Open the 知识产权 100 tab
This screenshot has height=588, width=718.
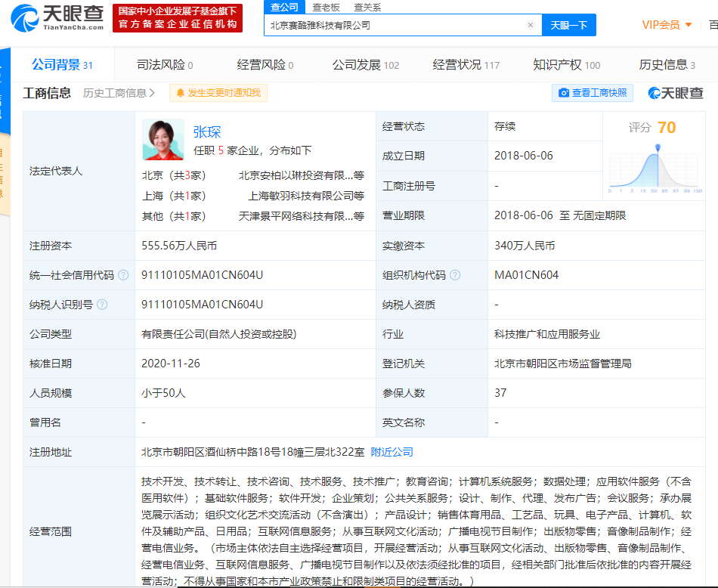tap(566, 65)
